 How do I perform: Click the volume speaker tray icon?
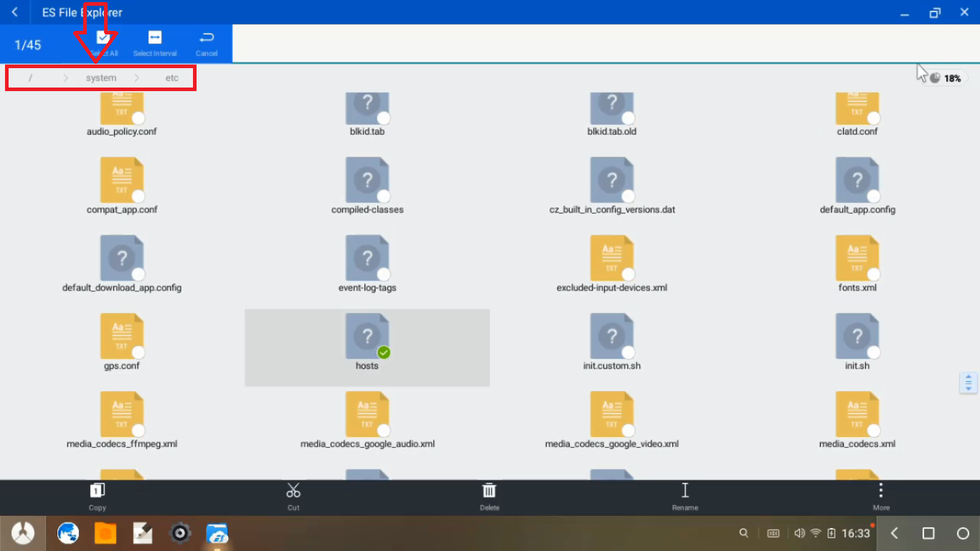(x=799, y=533)
